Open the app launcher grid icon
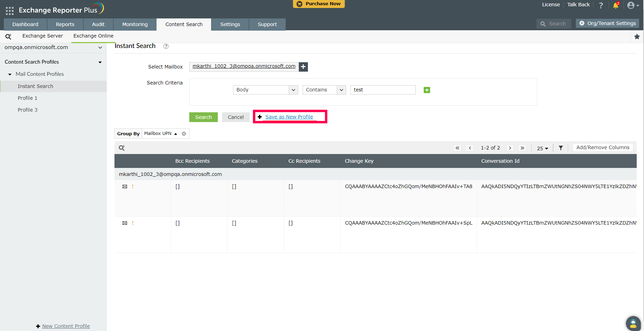 [x=9, y=10]
